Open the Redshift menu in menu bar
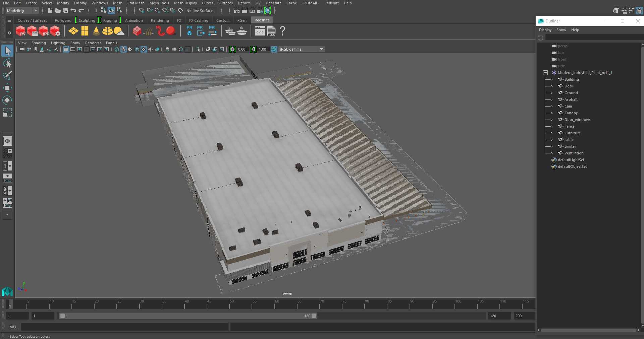The image size is (644, 339). pos(331,3)
